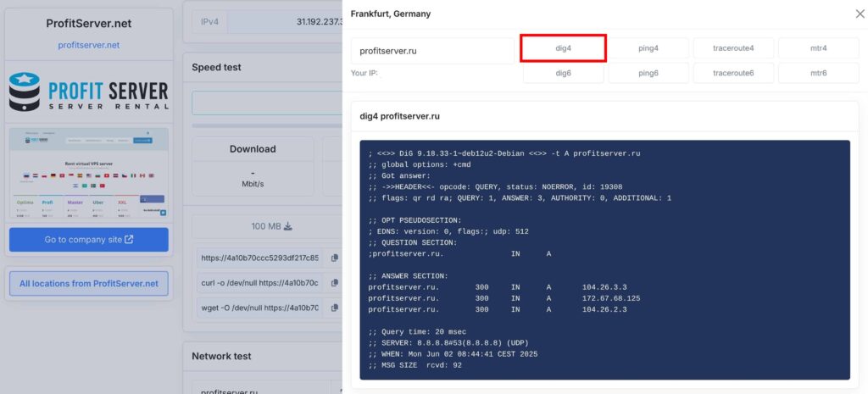The image size is (868, 394).
Task: Click the Profit Server logo image
Action: [x=88, y=92]
